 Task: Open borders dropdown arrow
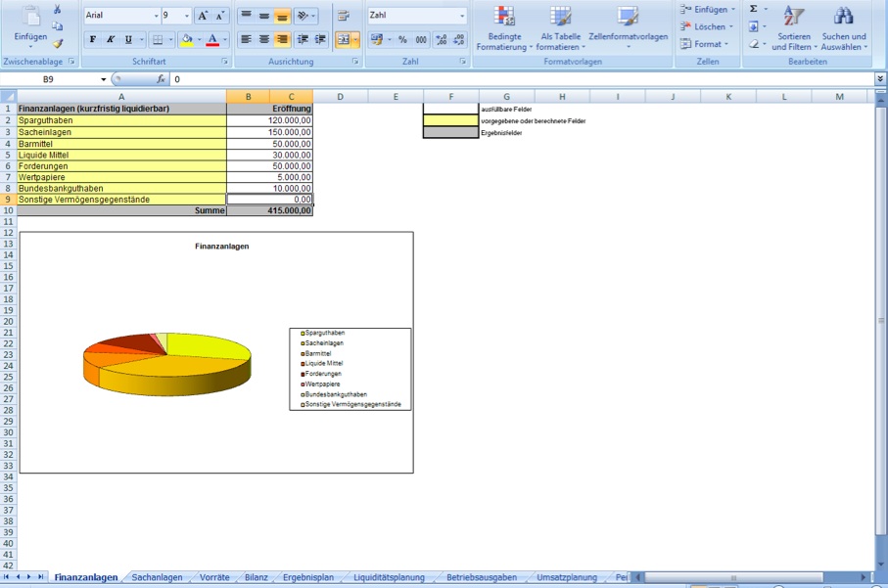pyautogui.click(x=170, y=39)
